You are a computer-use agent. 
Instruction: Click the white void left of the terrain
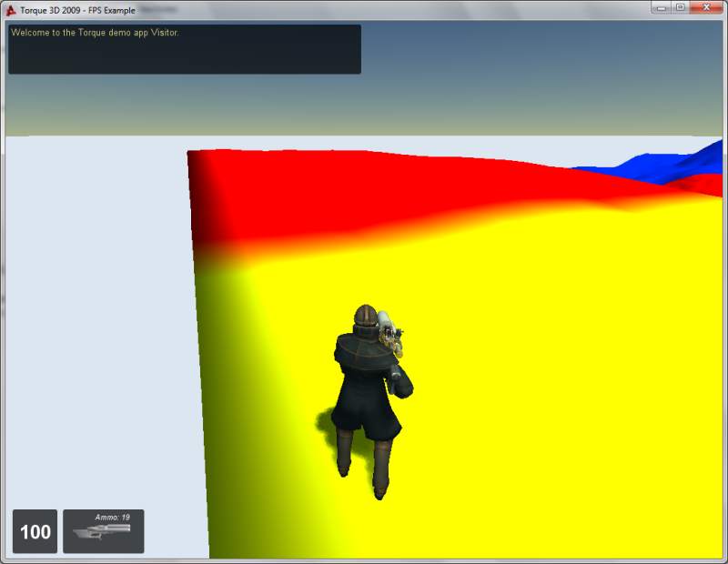pos(91,318)
